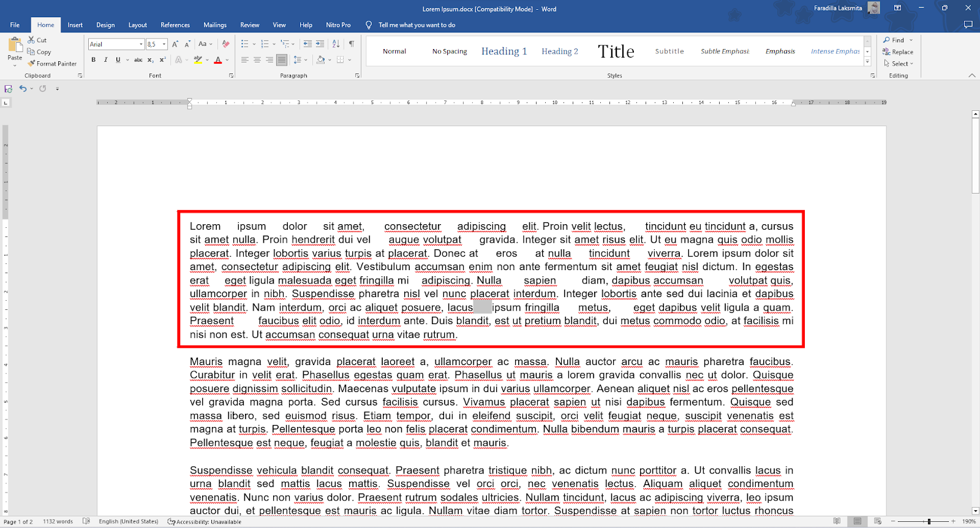
Task: Open the Find search tool
Action: (894, 40)
